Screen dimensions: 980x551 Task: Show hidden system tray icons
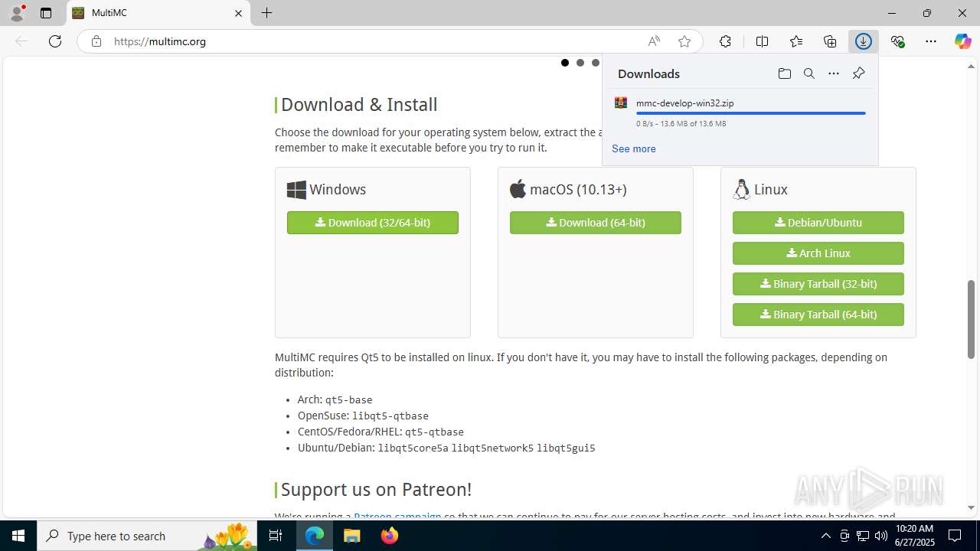point(825,536)
